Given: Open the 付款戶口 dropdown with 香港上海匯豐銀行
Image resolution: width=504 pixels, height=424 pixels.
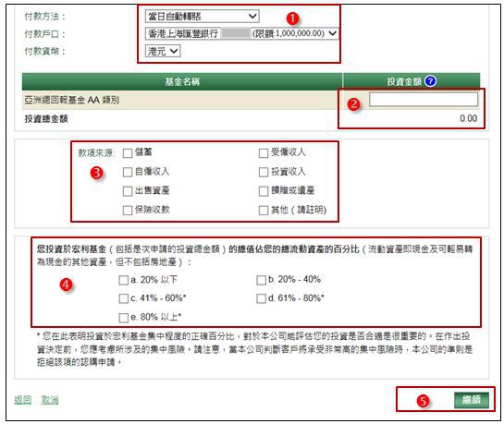Looking at the screenshot, I should pos(241,33).
